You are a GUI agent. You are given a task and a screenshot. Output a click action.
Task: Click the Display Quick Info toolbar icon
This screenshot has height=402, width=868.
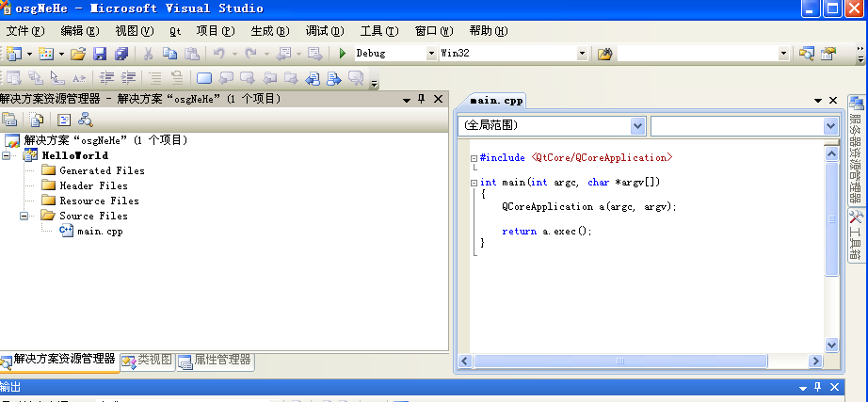coord(56,78)
